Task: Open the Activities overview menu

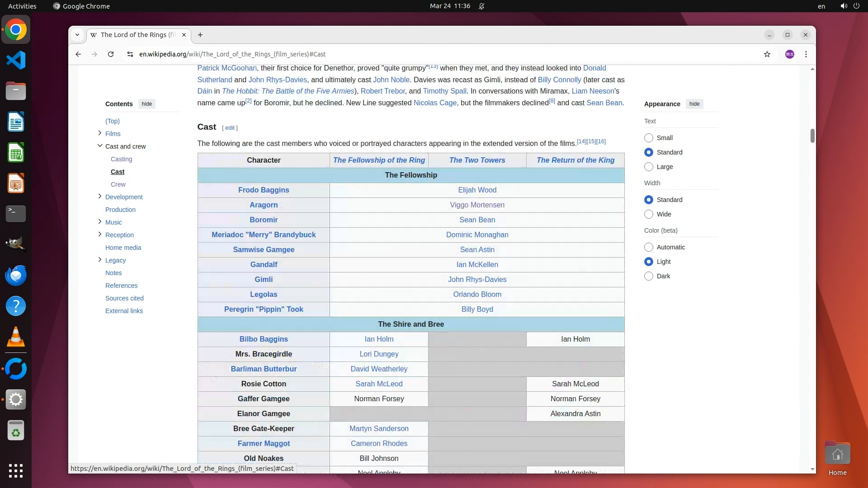Action: pos(22,6)
